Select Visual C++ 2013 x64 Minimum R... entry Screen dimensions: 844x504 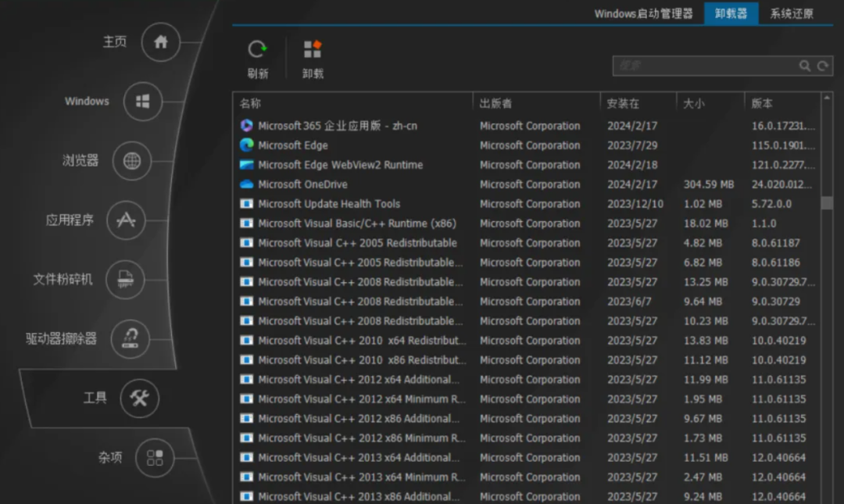tap(362, 477)
